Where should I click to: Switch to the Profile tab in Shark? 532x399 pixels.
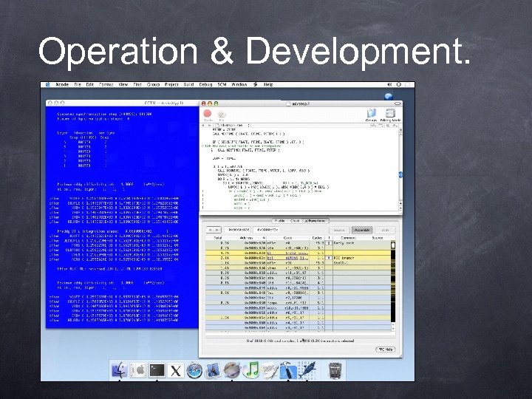[x=280, y=220]
